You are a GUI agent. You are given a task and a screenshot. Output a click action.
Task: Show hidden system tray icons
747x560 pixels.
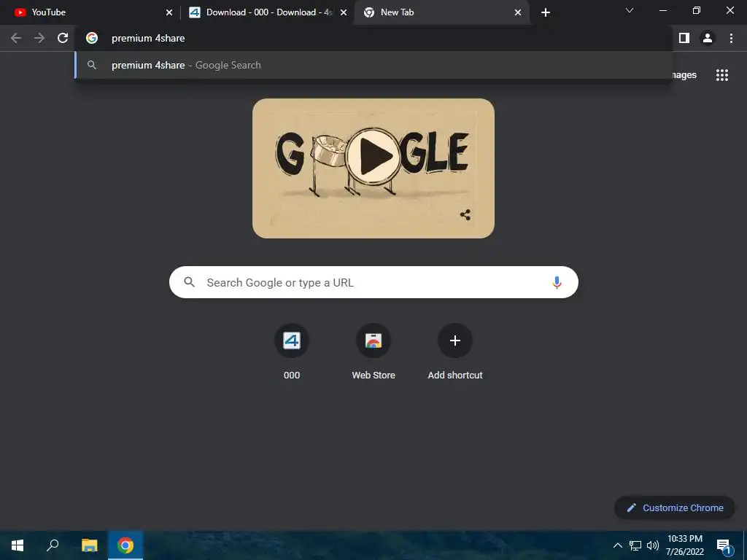click(617, 545)
